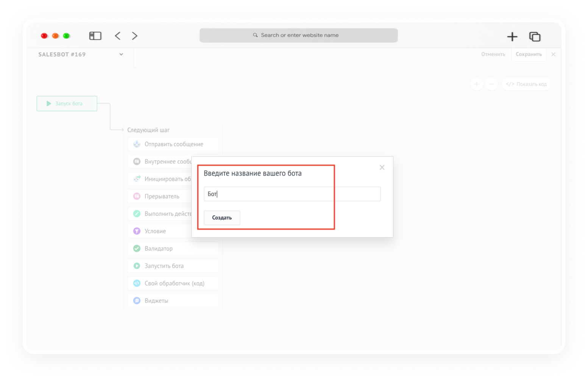Viewport: 588px width, 381px height.
Task: Click the Запустить бота play icon
Action: (x=137, y=266)
